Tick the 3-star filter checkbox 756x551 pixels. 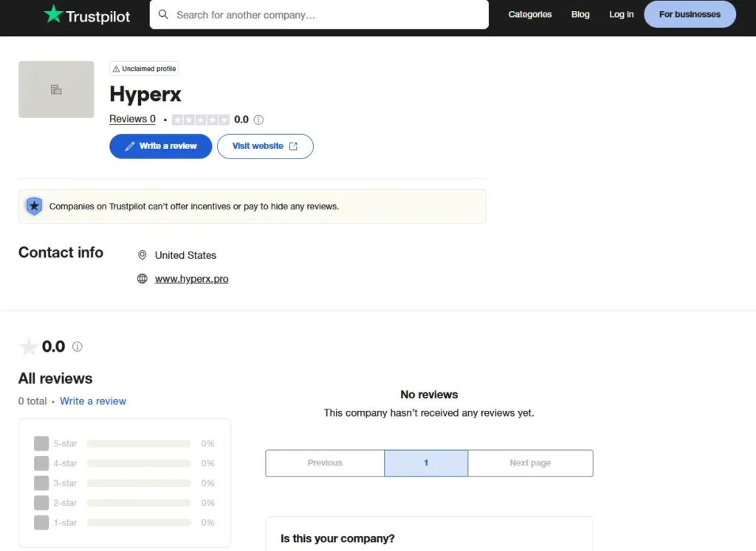pos(41,483)
